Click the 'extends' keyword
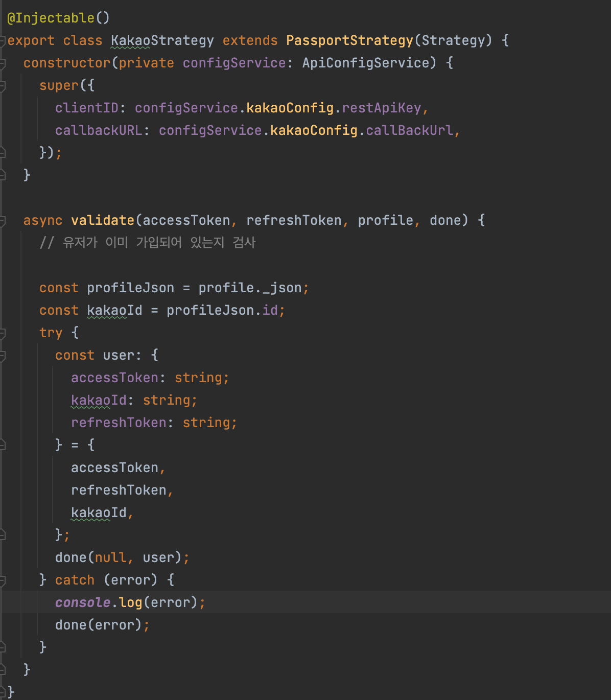Image resolution: width=611 pixels, height=700 pixels. pos(250,40)
